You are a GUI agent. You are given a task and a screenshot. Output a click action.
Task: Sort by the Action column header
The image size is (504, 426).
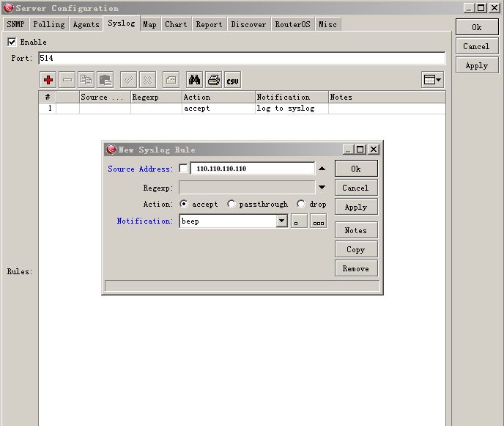pyautogui.click(x=218, y=98)
